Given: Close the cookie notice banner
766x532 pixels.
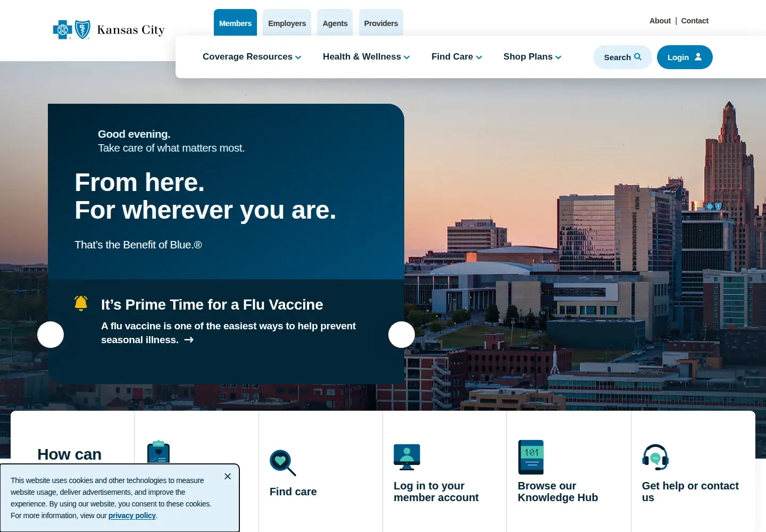Looking at the screenshot, I should click(x=228, y=476).
